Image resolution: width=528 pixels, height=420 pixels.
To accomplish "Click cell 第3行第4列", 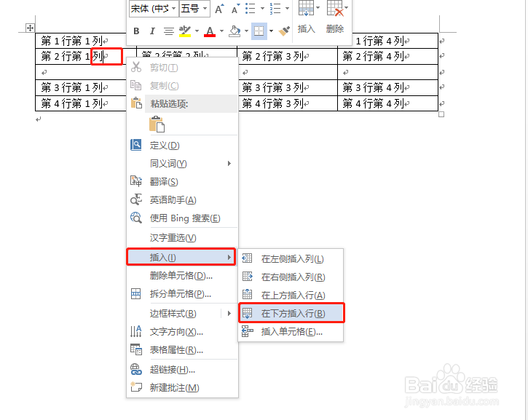I will click(387, 87).
